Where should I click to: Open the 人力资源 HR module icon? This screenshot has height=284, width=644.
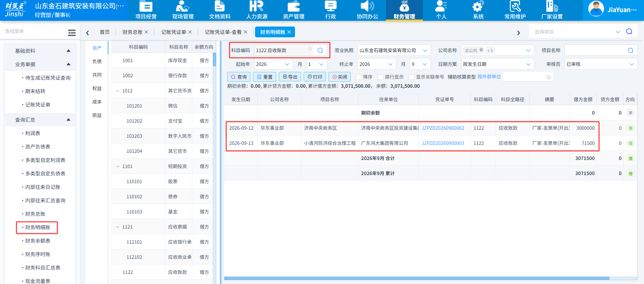256,10
